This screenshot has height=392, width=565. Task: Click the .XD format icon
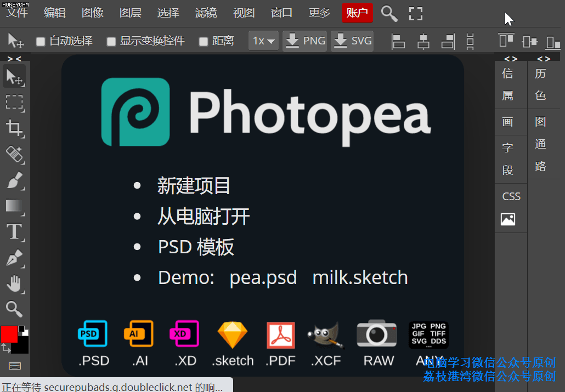(x=184, y=334)
